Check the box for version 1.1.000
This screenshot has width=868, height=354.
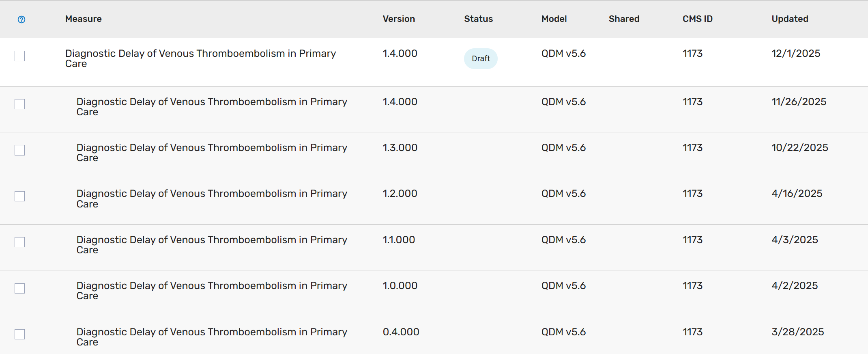pyautogui.click(x=19, y=242)
